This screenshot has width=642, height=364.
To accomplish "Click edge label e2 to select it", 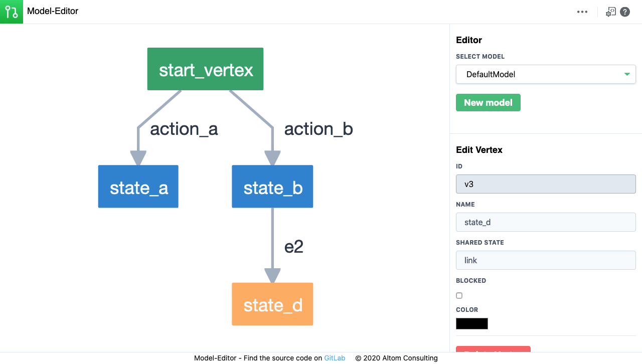I will (294, 246).
